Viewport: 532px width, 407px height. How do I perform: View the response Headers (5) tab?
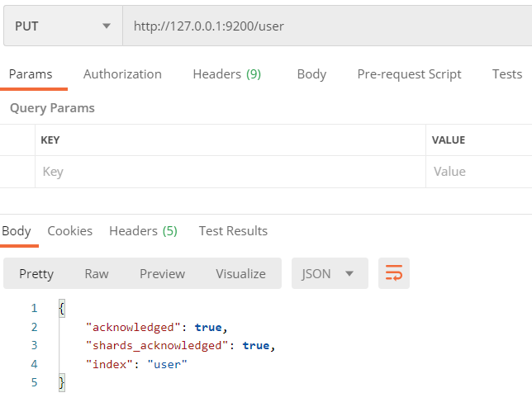(x=143, y=230)
